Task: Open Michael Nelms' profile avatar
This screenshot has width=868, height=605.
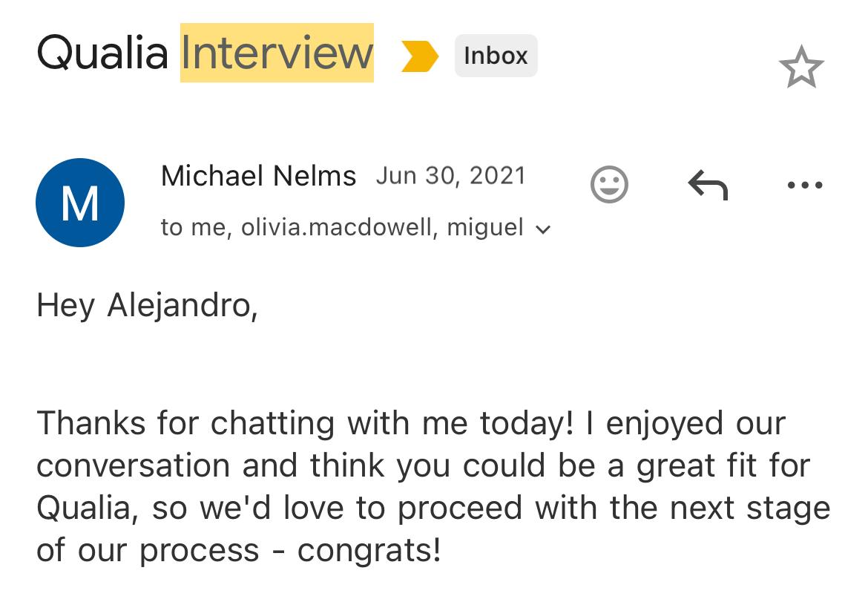Action: pos(80,202)
